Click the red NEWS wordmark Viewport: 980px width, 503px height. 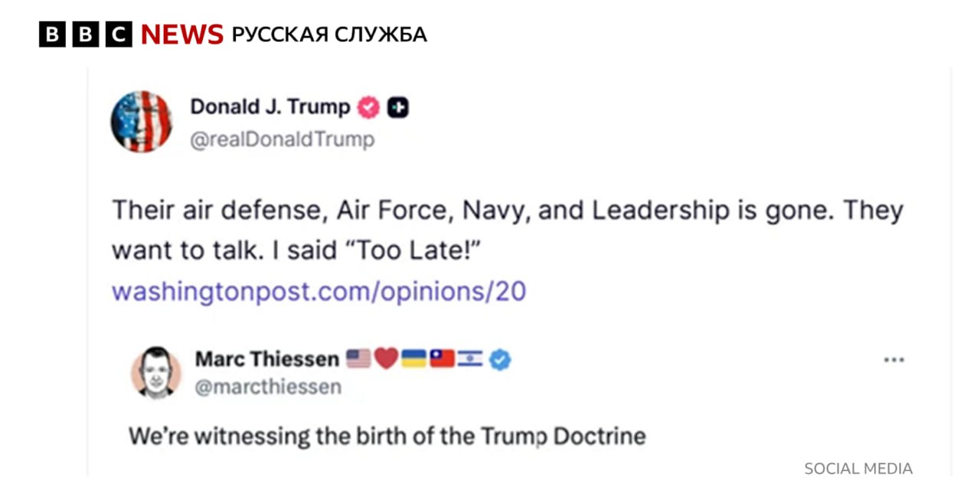pyautogui.click(x=182, y=34)
